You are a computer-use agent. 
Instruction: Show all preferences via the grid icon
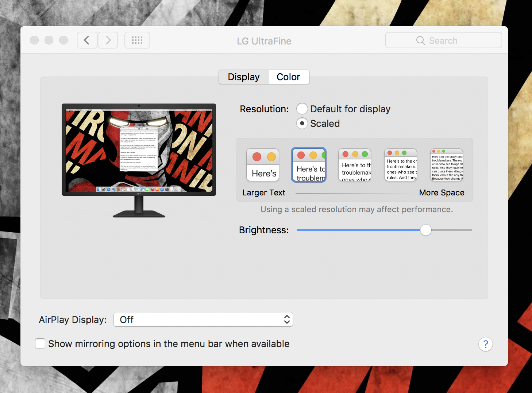coord(137,40)
